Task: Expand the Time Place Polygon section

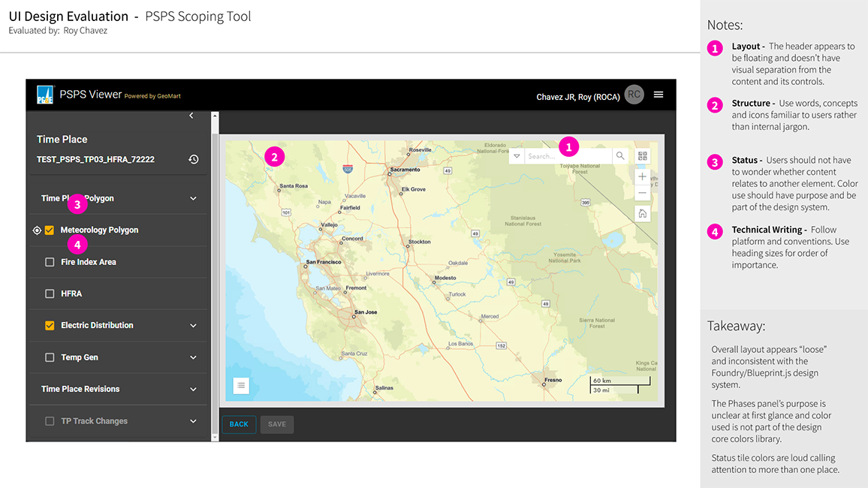Action: point(191,197)
